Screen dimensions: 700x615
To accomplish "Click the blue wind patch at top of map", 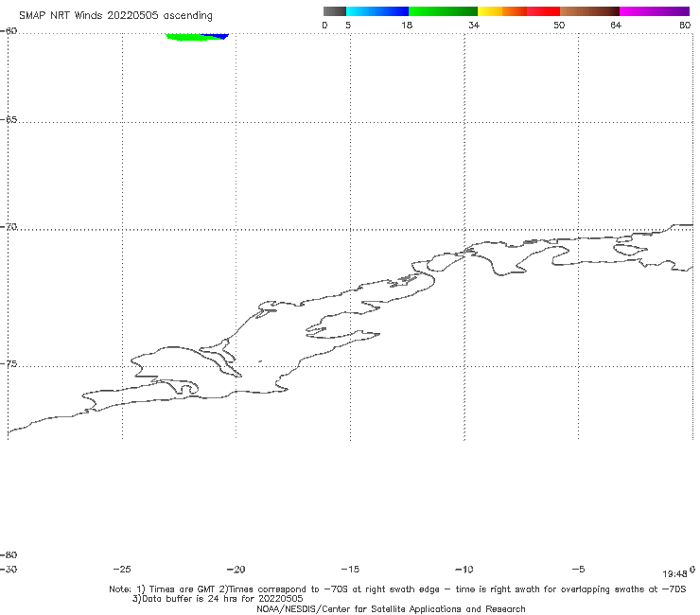I will 217,36.
